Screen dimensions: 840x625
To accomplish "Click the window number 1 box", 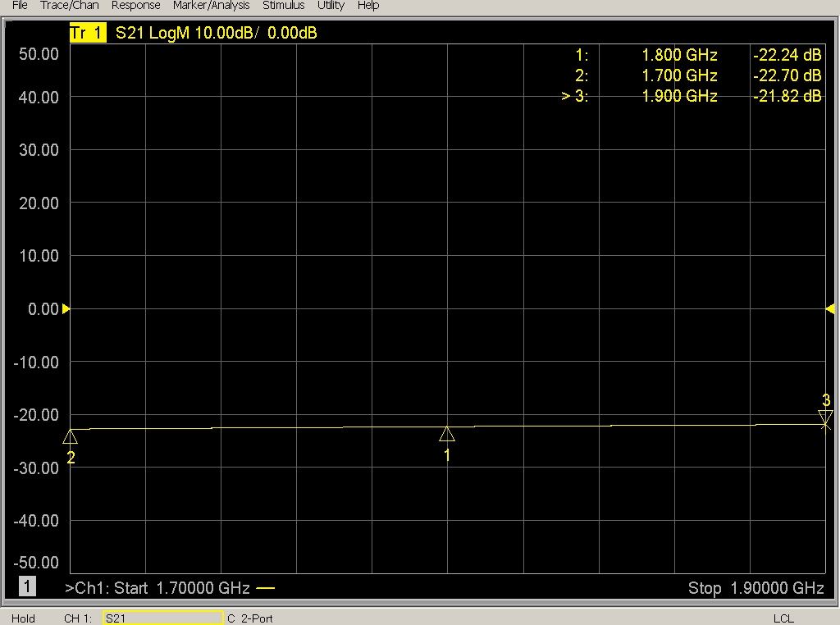I will (27, 586).
